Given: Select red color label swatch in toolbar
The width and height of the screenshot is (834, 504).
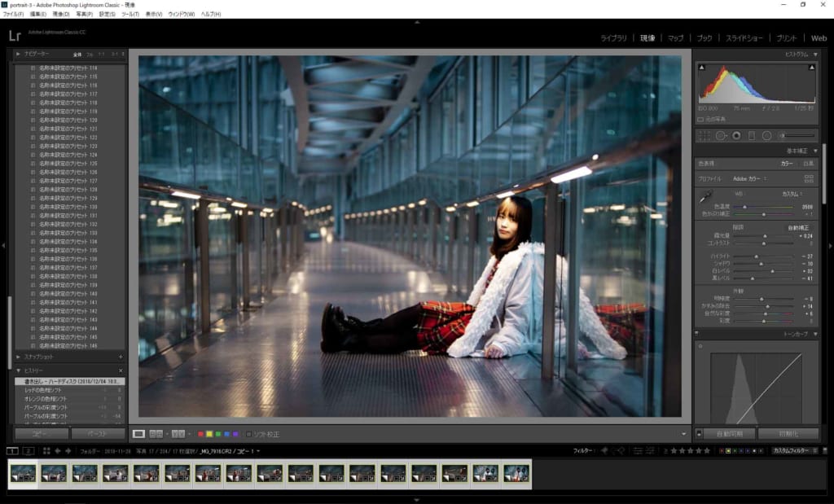Looking at the screenshot, I should (200, 434).
